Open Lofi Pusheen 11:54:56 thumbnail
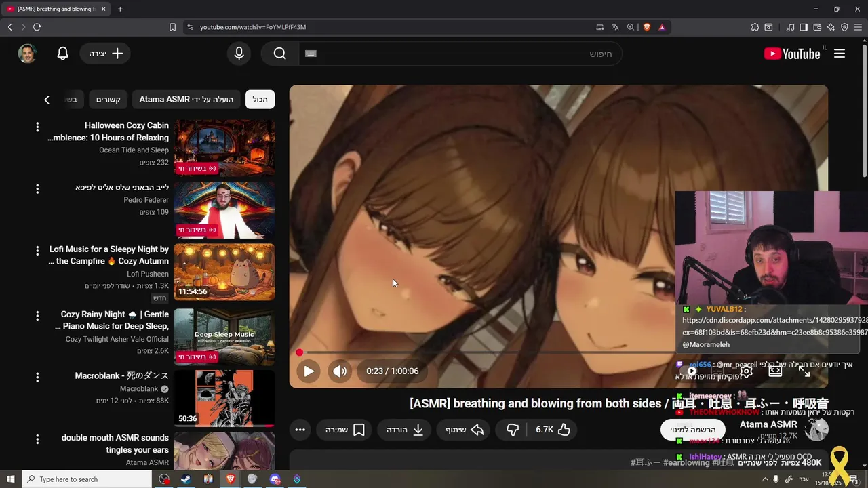The height and width of the screenshot is (488, 868). point(224,272)
